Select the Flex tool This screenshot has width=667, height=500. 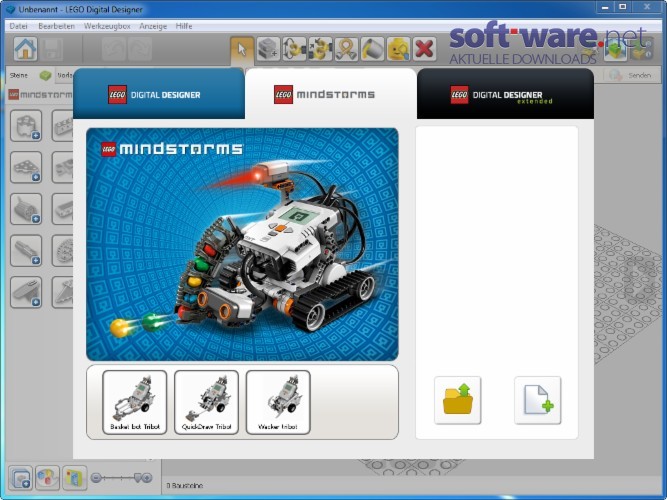[x=346, y=49]
